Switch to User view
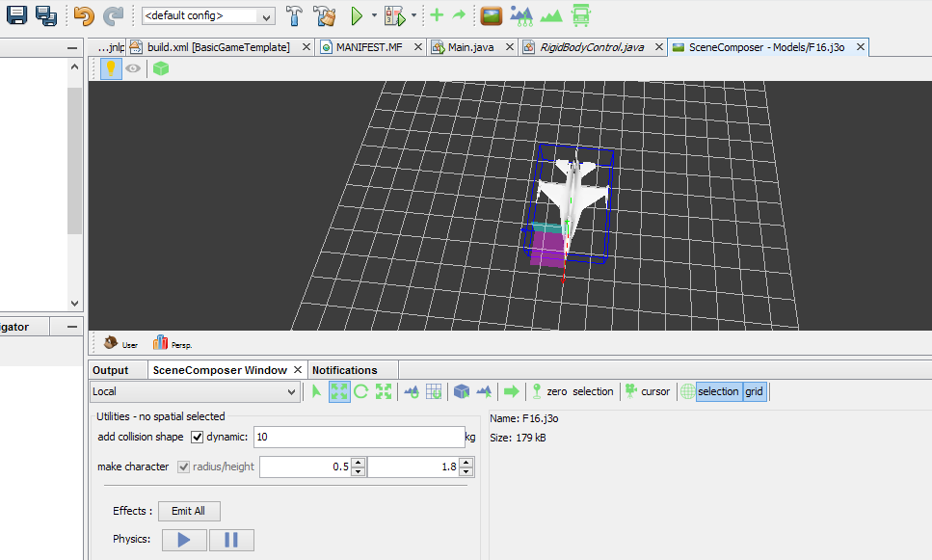Image resolution: width=932 pixels, height=560 pixels. 120,343
